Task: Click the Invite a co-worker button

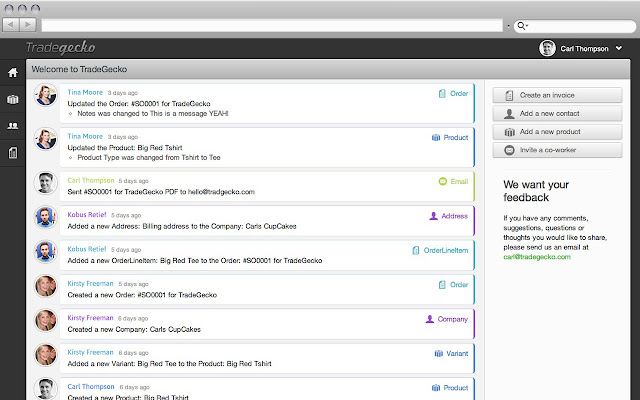Action: pos(557,150)
